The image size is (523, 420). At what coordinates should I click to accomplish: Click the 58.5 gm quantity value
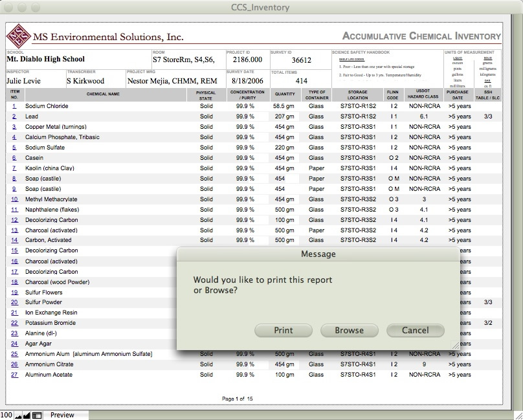coord(284,106)
